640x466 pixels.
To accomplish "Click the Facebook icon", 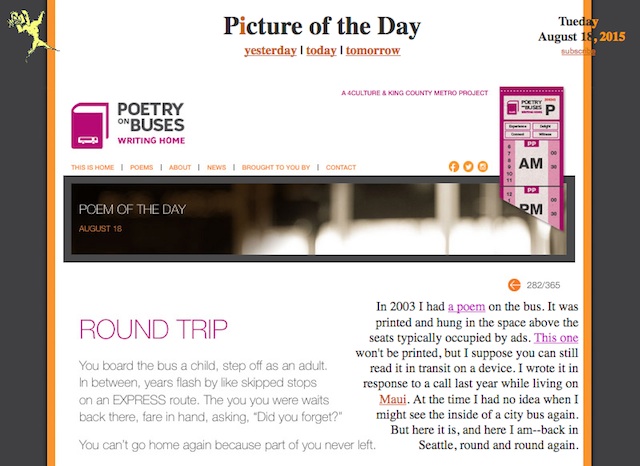I will click(453, 166).
